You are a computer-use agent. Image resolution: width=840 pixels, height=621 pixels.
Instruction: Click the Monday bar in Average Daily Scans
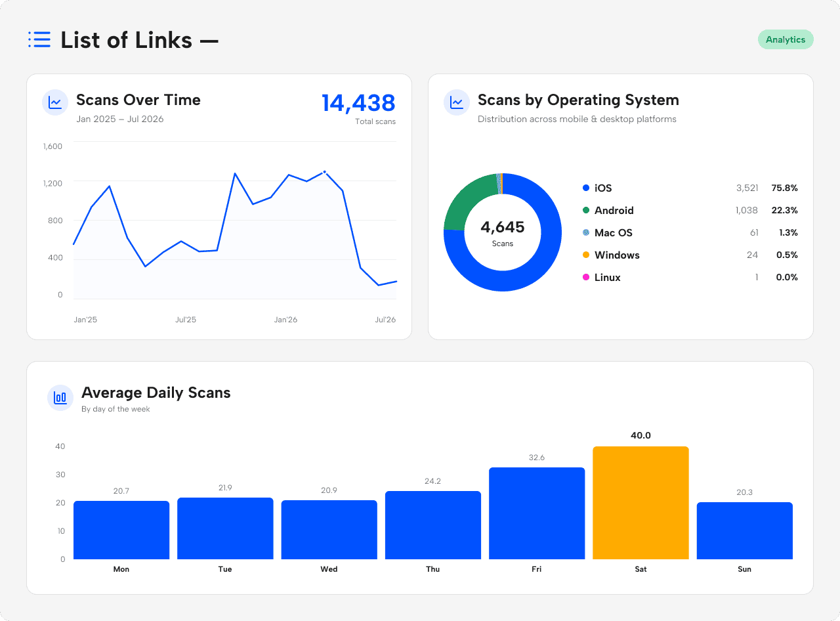[121, 530]
